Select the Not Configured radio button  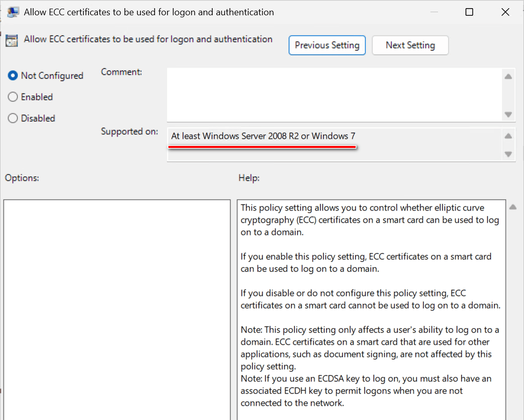pos(13,76)
